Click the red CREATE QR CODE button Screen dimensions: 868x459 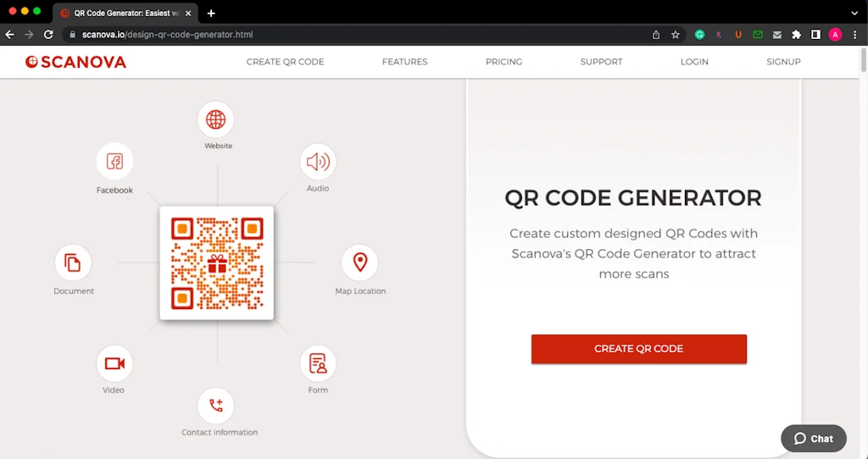(639, 349)
